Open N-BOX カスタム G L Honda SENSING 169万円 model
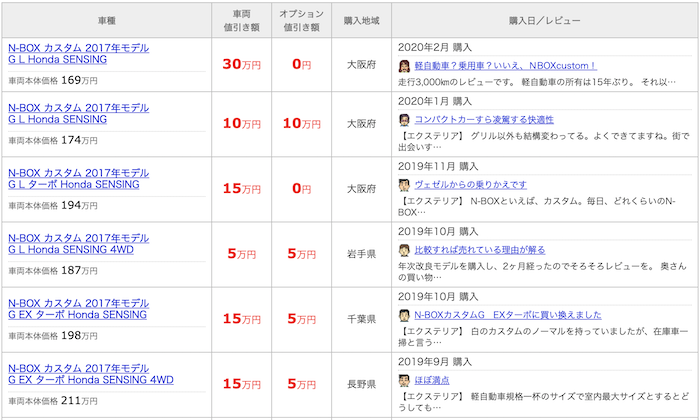Image resolution: width=700 pixels, height=420 pixels. pos(79,54)
